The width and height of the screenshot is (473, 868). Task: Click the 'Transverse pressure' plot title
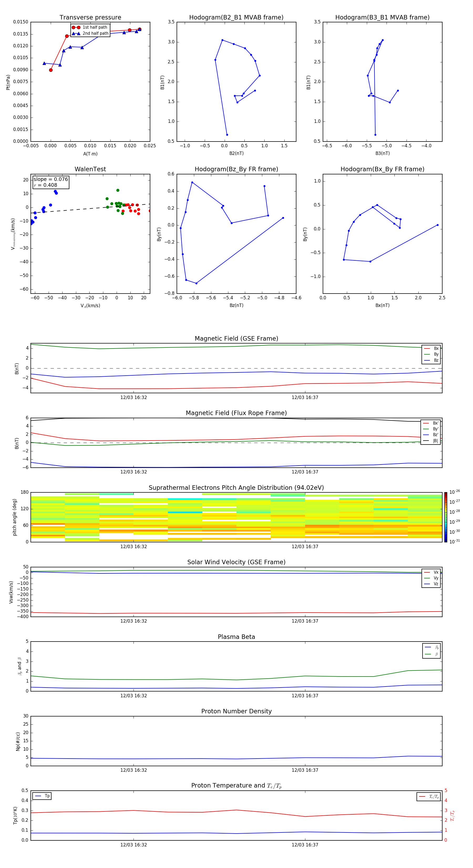click(90, 18)
